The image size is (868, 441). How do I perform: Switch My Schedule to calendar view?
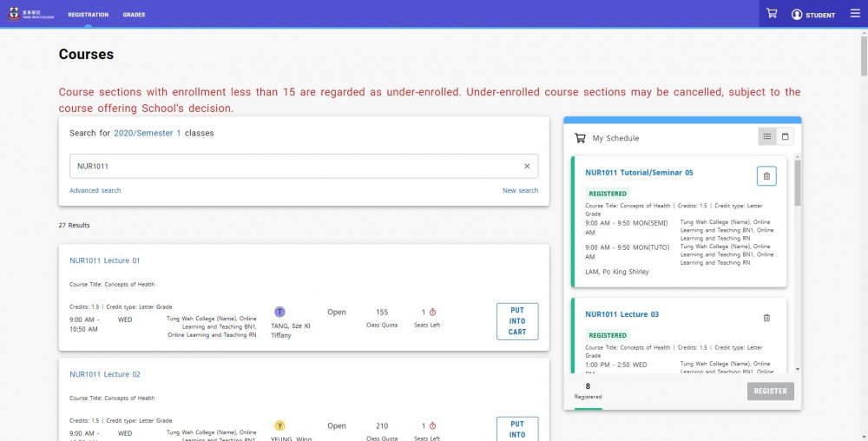[785, 136]
